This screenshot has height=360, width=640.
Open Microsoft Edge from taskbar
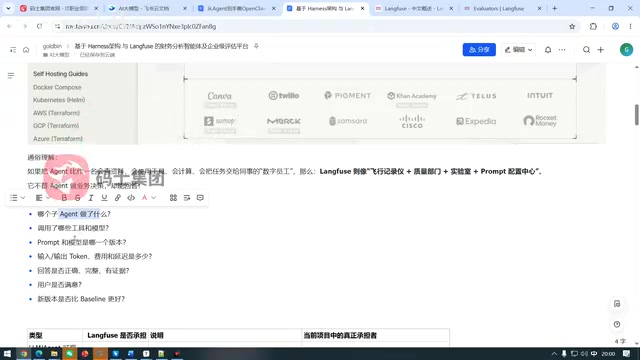click(x=39, y=354)
